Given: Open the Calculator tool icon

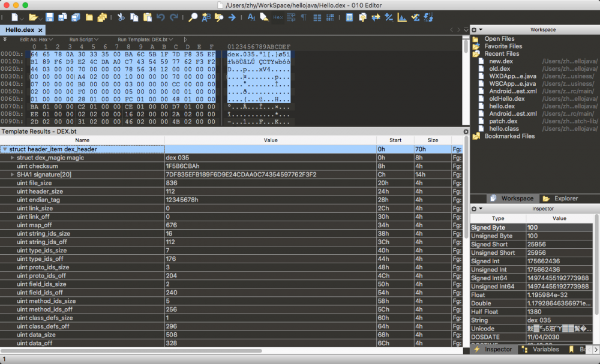Looking at the screenshot, I should click(x=349, y=17).
